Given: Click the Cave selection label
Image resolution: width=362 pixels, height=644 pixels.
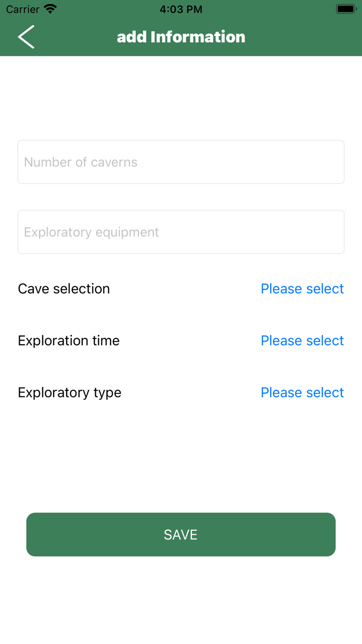Looking at the screenshot, I should (64, 288).
